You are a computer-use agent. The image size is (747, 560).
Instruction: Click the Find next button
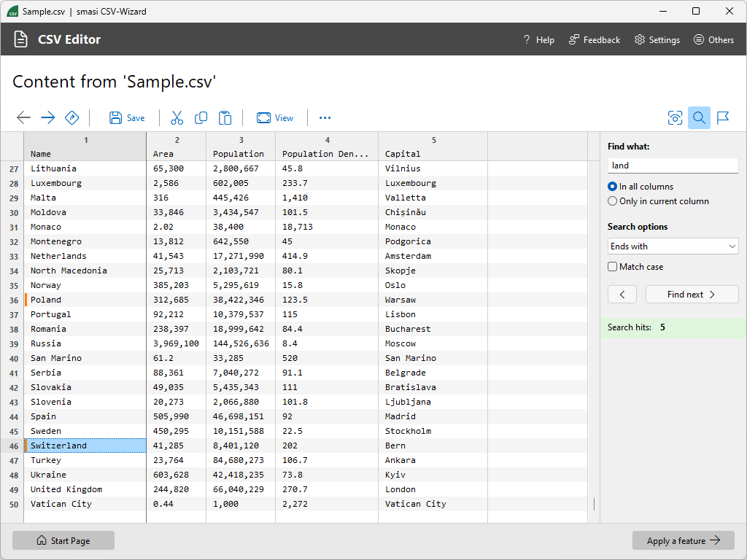[692, 294]
